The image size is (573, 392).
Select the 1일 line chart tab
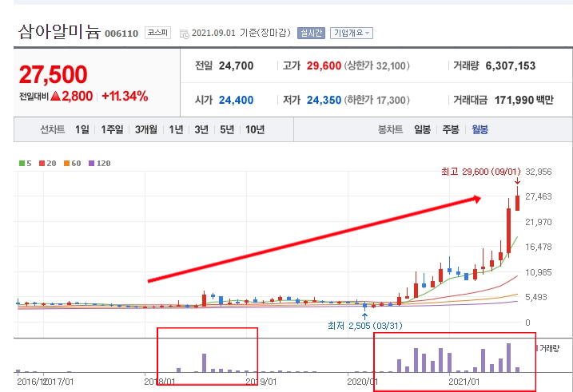click(82, 129)
